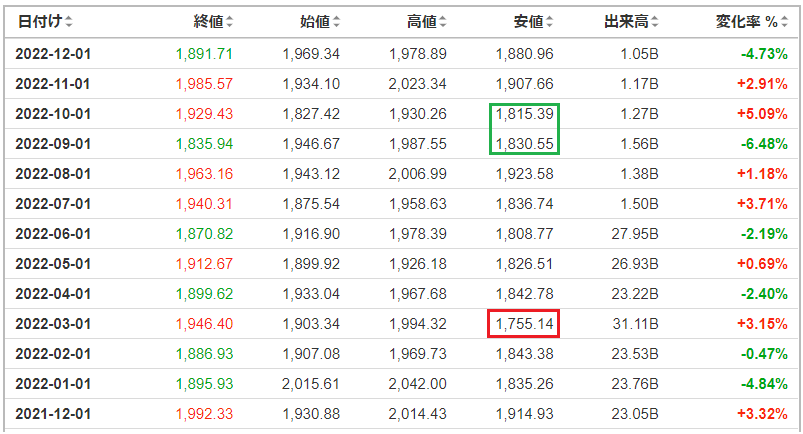
Task: Sort by 変化率 % column header arrows
Action: point(785,22)
